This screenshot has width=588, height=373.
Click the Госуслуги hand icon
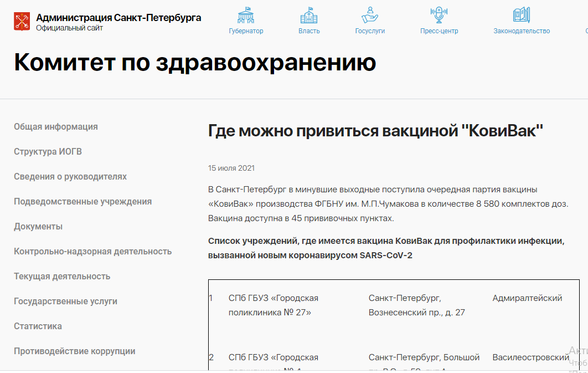[370, 15]
